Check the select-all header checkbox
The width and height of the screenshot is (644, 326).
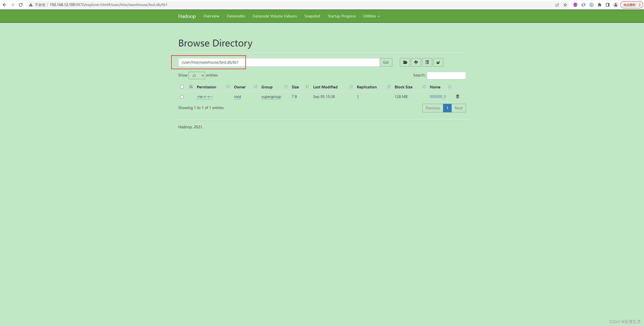click(182, 87)
